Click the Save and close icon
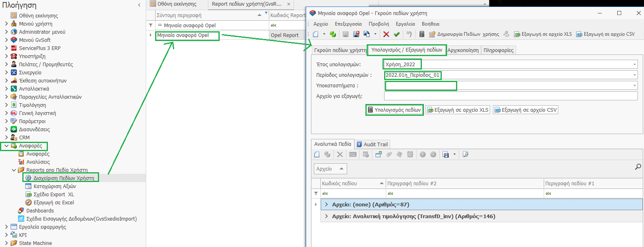 pyautogui.click(x=356, y=34)
